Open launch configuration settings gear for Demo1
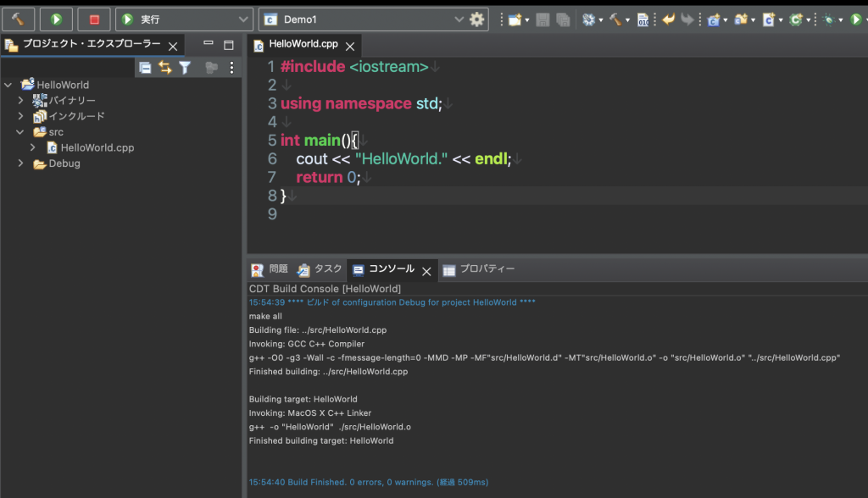The height and width of the screenshot is (498, 868). pos(477,19)
